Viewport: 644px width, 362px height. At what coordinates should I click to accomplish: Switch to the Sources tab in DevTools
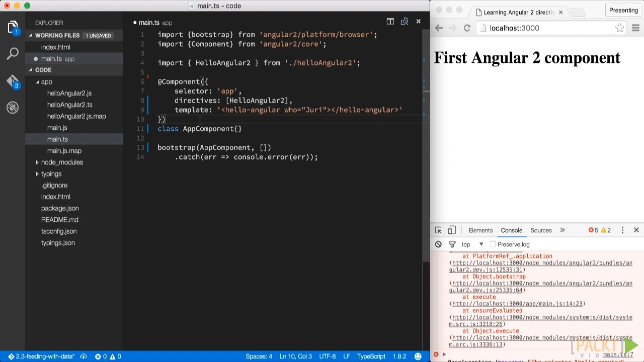tap(541, 230)
